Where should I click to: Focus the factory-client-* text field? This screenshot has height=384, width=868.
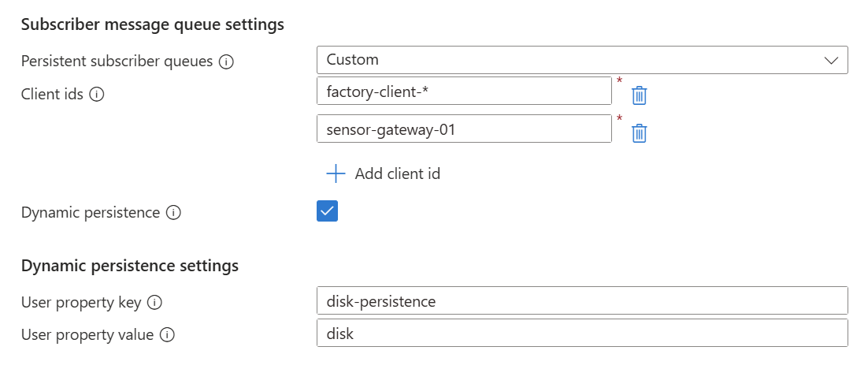(463, 91)
